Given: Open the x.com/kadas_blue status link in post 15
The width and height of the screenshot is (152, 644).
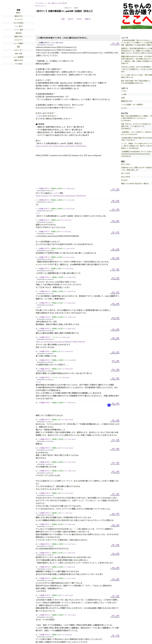Looking at the screenshot, I should (60, 342).
